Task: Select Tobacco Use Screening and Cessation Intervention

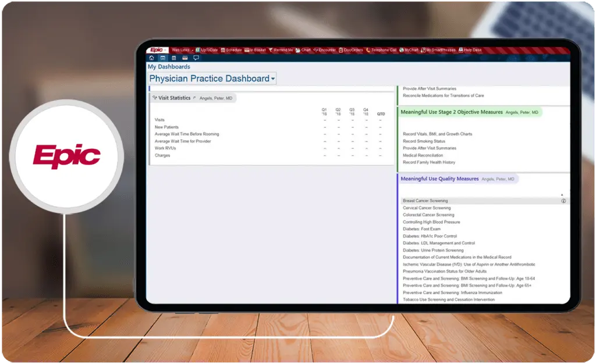Action: [x=449, y=299]
